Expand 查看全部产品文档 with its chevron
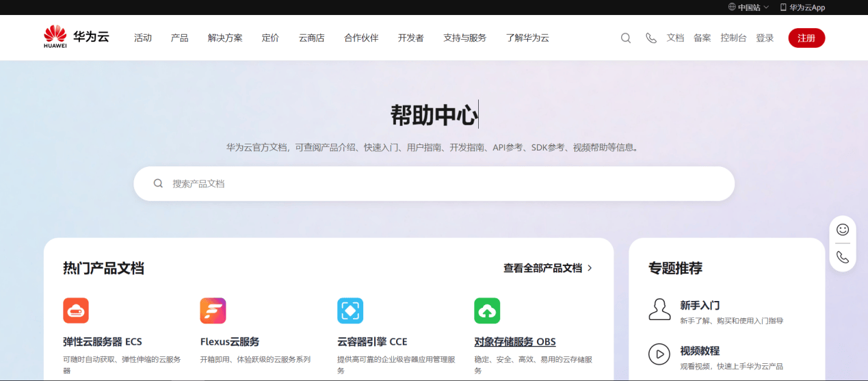Viewport: 868px width, 381px height. pos(590,268)
